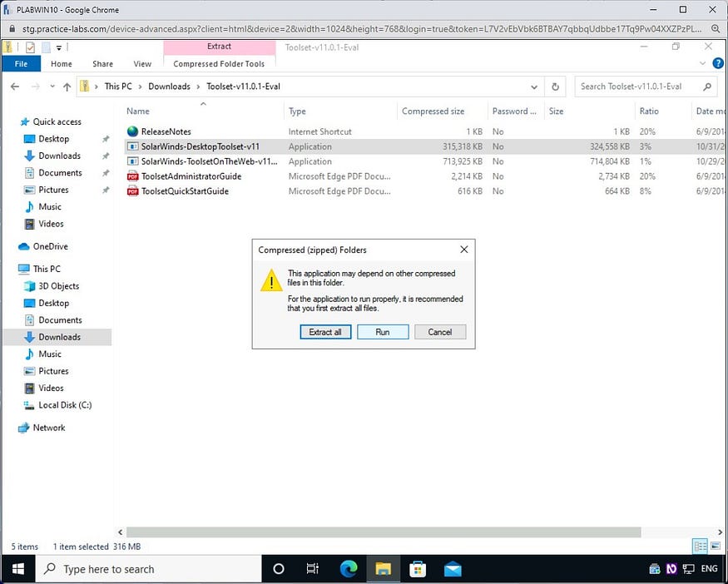Go back with the Back arrow
This screenshot has height=584, width=728.
[15, 87]
